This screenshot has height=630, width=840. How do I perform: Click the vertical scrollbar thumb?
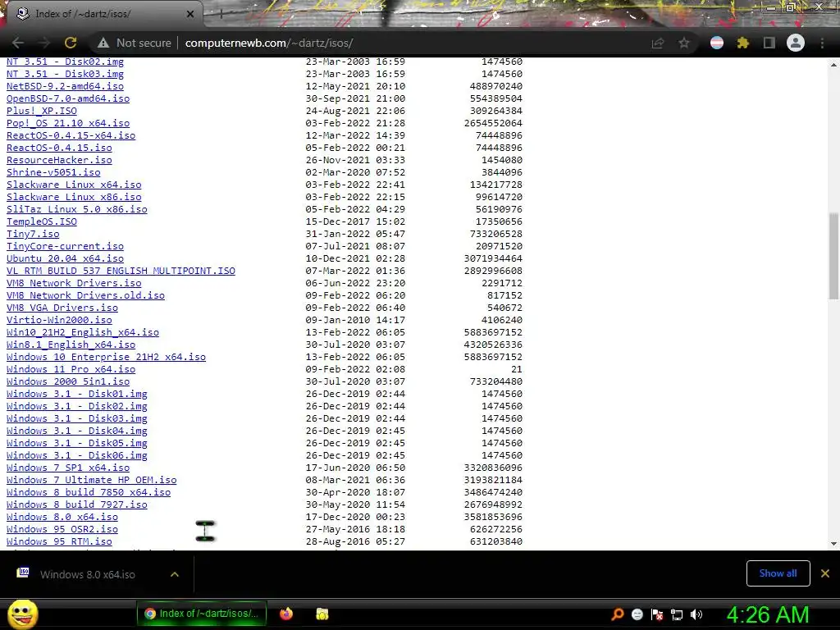(x=833, y=256)
